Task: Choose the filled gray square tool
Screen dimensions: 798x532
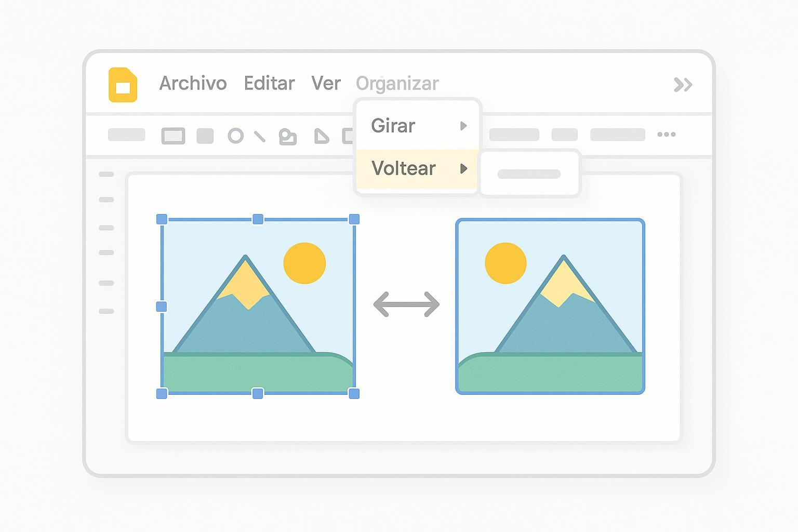Action: [205, 136]
